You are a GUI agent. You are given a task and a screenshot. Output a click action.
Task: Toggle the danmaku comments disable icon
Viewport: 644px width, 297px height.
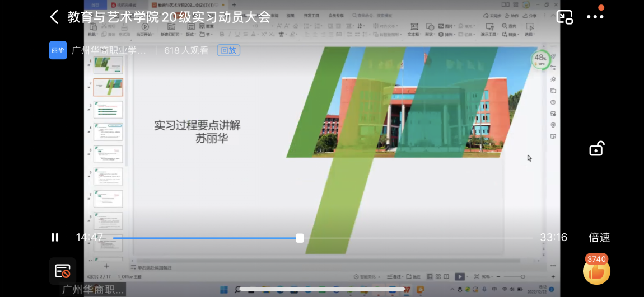[62, 271]
